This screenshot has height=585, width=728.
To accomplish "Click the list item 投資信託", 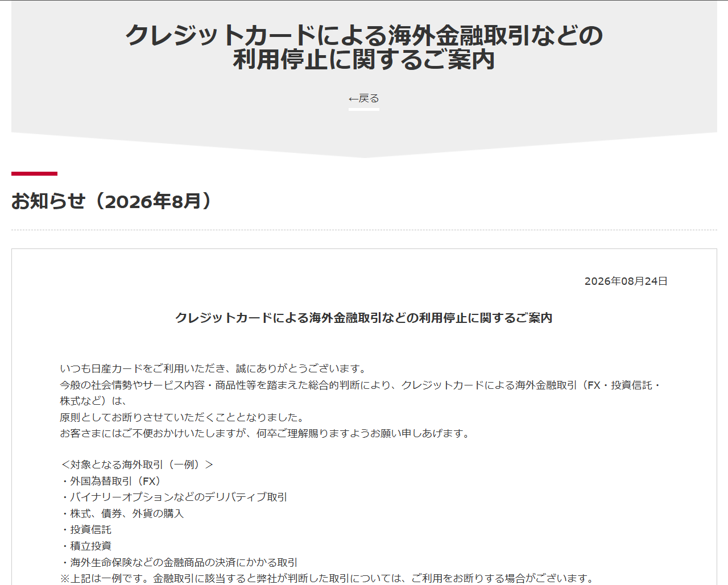I will (x=85, y=529).
